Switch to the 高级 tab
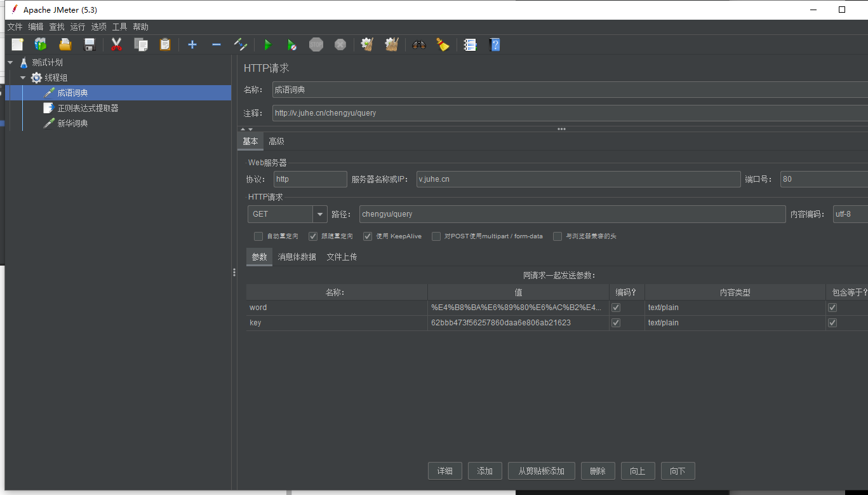The image size is (868, 495). (276, 141)
